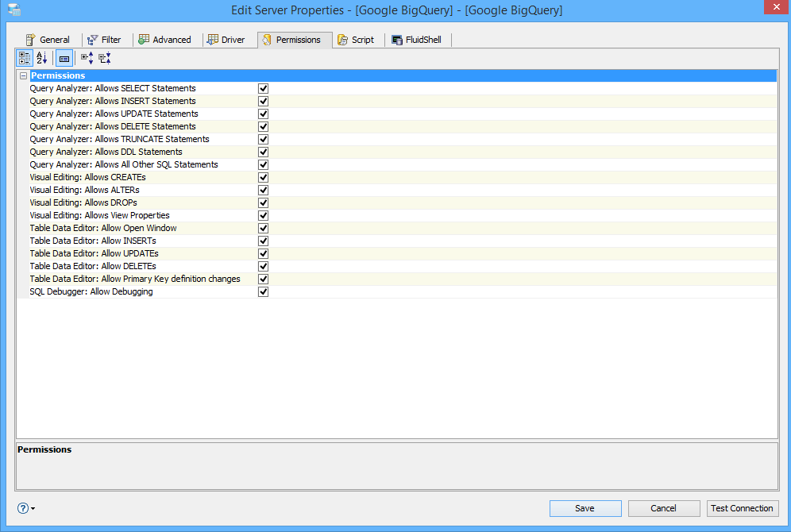Image resolution: width=791 pixels, height=532 pixels.
Task: Disable Table Data Editor Allow INSERTs checkbox
Action: click(264, 241)
